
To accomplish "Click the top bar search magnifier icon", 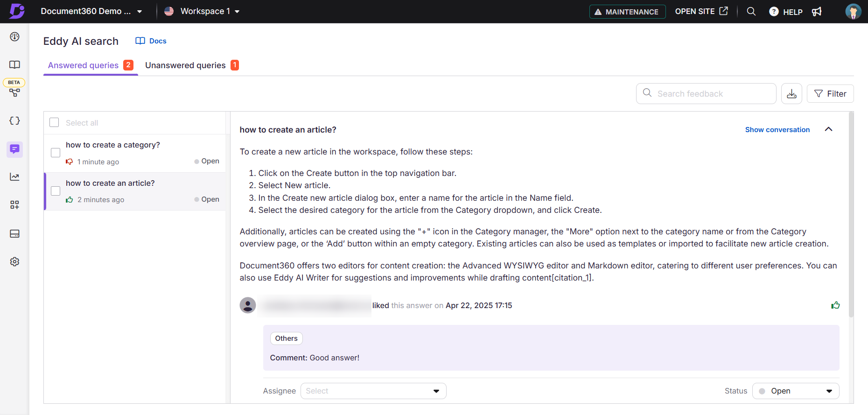I will point(751,11).
